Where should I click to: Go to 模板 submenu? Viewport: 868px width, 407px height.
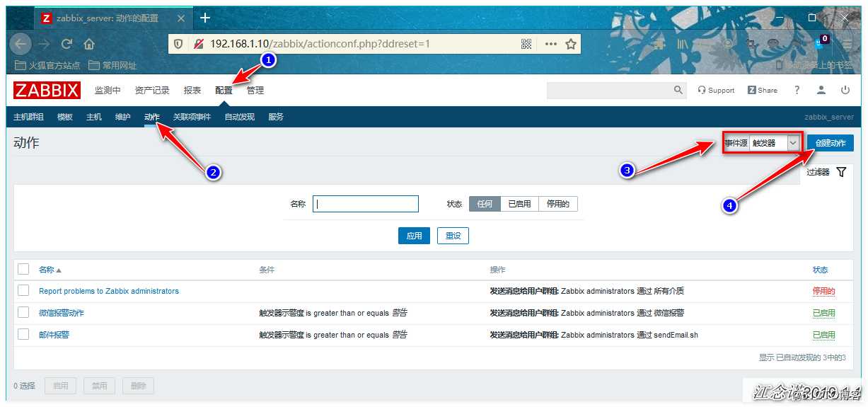[x=65, y=117]
